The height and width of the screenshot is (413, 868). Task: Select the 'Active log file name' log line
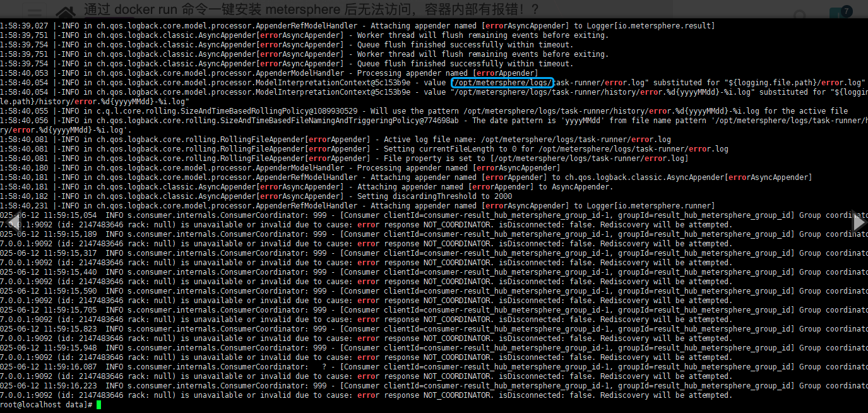[335, 140]
